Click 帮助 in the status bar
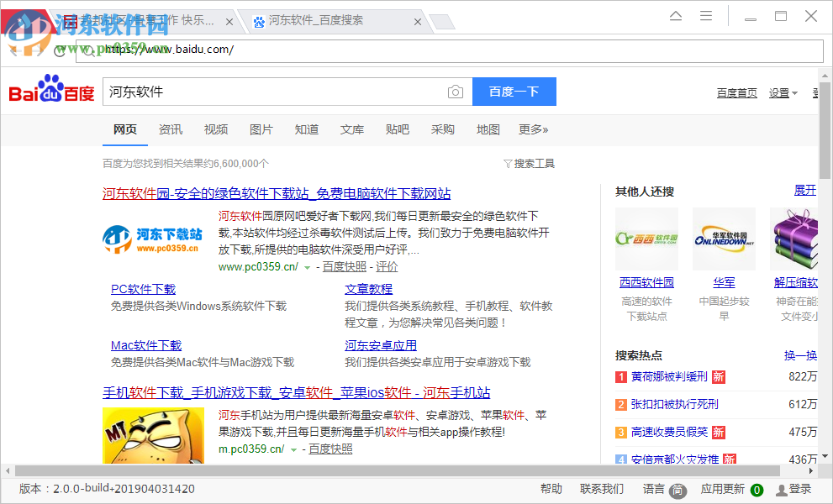The image size is (833, 504). 551,489
